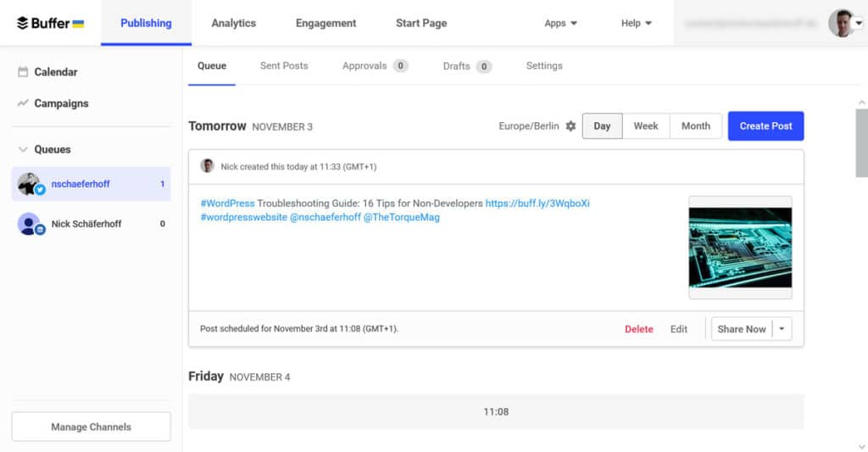
Task: Switch to the Analytics tab
Action: pyautogui.click(x=234, y=23)
